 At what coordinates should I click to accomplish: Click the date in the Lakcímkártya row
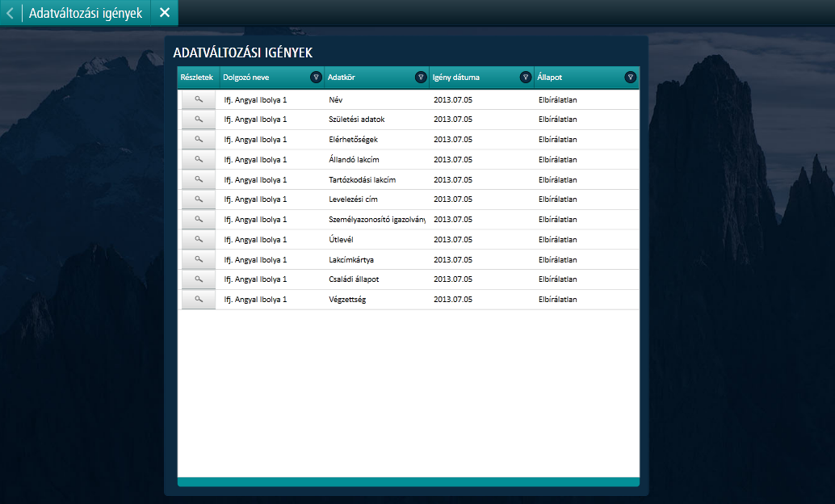point(453,259)
